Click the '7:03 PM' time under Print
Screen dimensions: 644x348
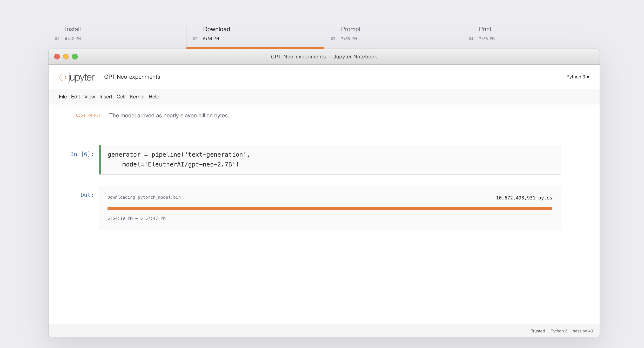click(x=487, y=39)
